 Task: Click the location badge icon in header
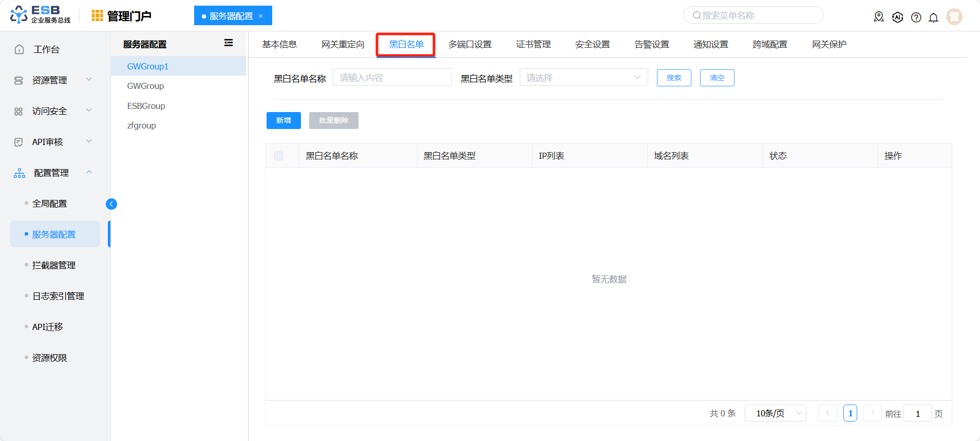(879, 17)
